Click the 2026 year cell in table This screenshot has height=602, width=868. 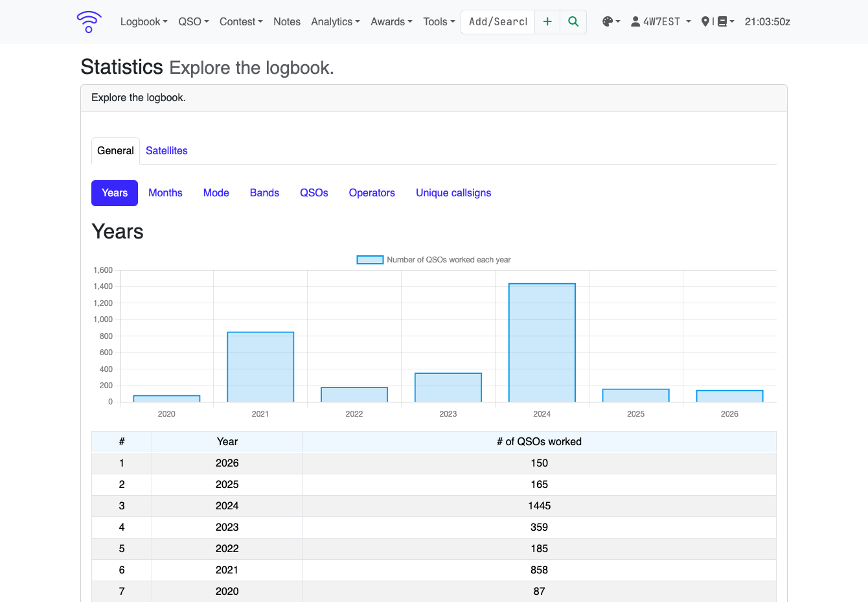[x=227, y=463]
